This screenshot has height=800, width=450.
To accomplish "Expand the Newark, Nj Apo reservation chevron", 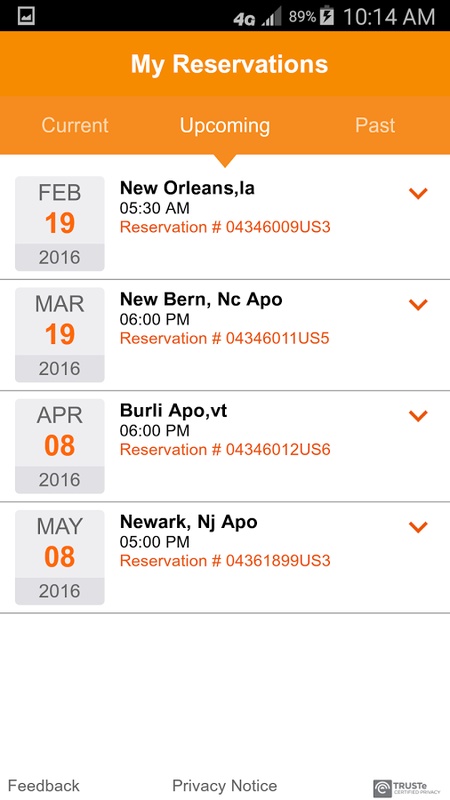I will 418,527.
